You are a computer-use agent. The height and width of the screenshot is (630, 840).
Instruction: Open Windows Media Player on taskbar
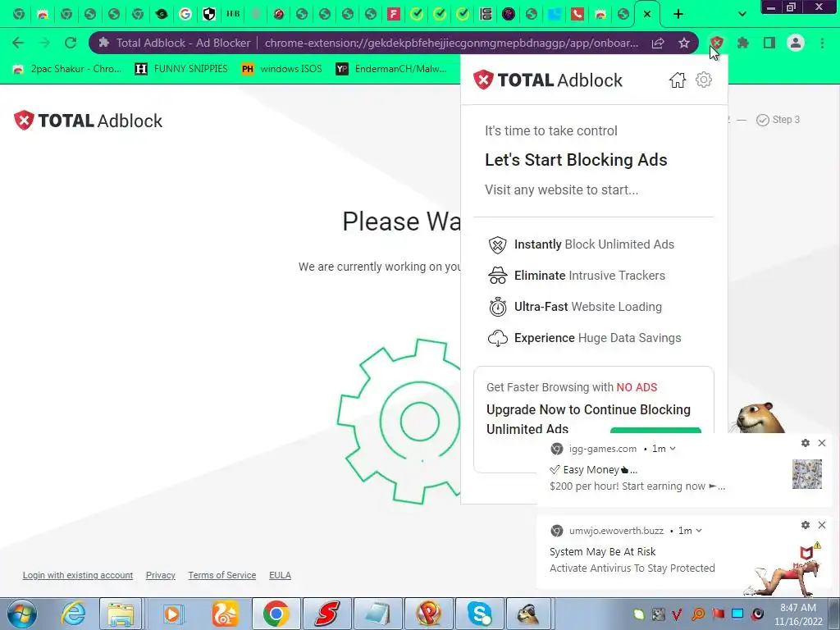[173, 614]
